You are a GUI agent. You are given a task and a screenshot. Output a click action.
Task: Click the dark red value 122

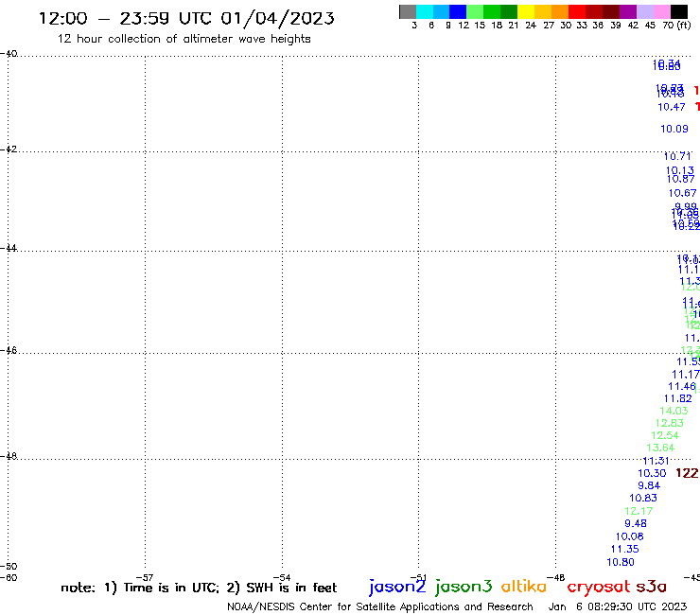coord(687,473)
